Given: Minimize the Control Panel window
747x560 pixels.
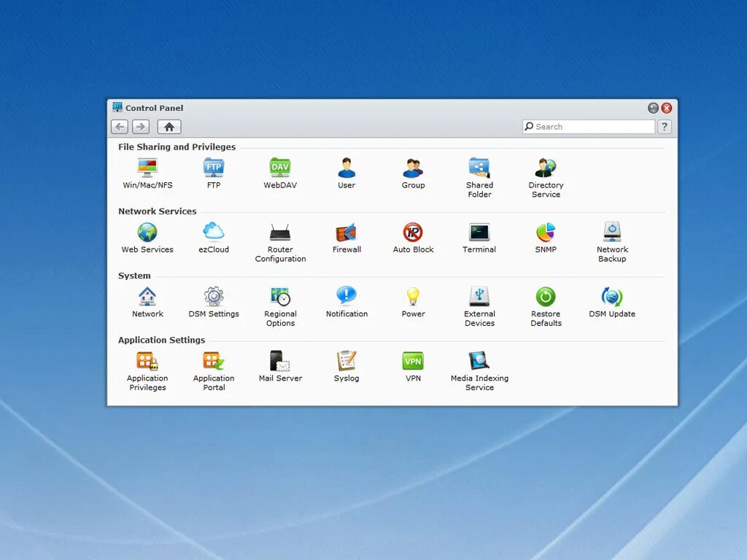Looking at the screenshot, I should coord(653,108).
